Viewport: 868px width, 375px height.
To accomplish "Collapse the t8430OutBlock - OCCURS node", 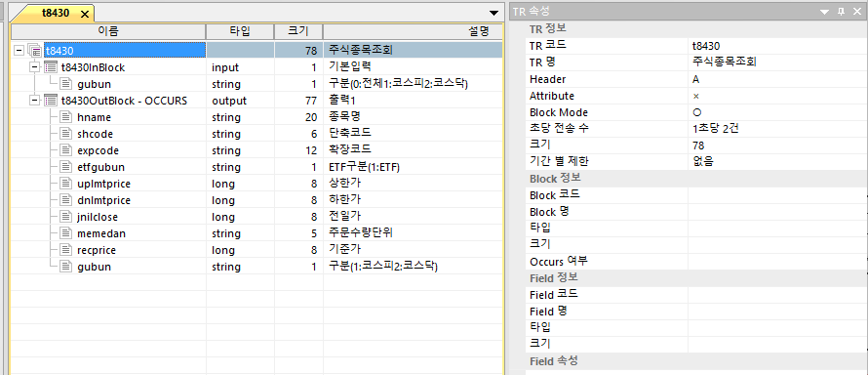I will tap(35, 101).
